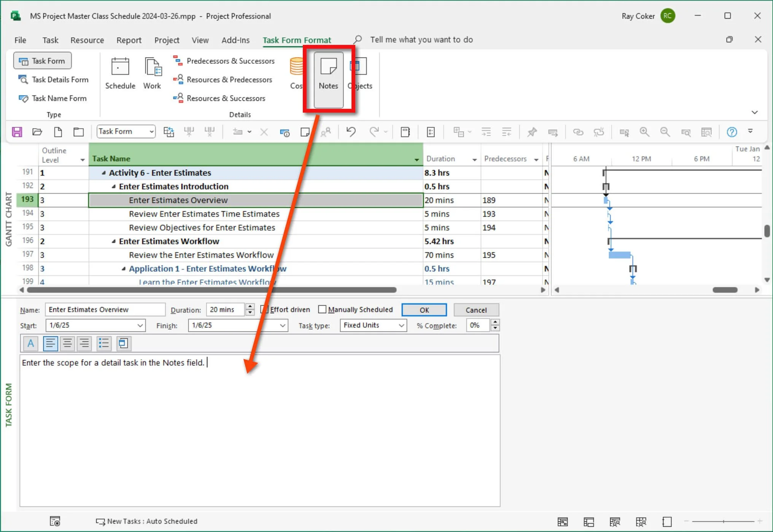Click the zoom slider in status bar

click(723, 521)
